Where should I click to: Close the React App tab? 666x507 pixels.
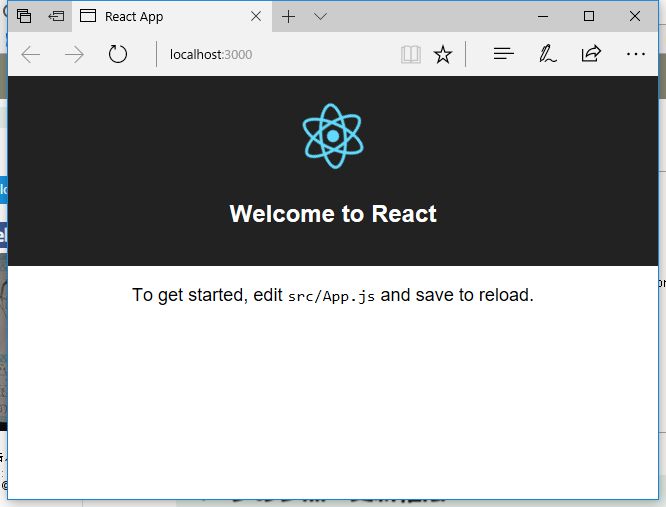[x=256, y=17]
